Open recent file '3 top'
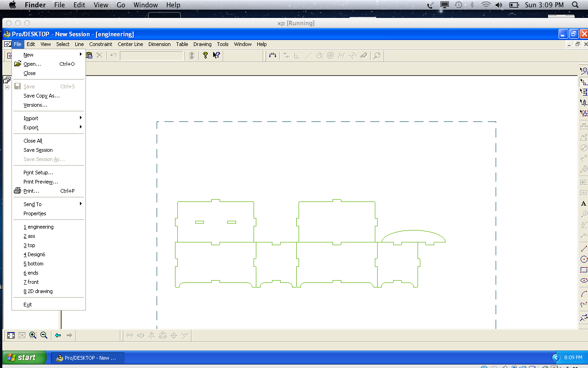The image size is (588, 368). tap(49, 245)
